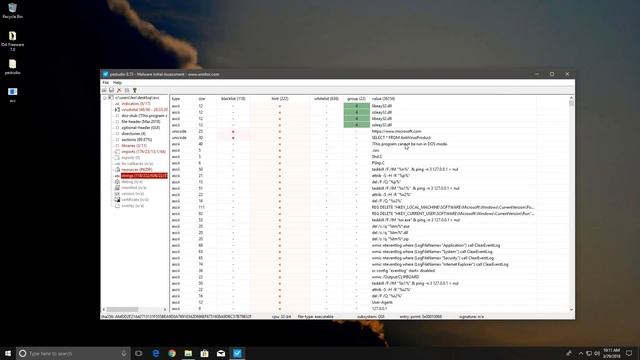Open the IDA Freeware desktop icon
The image size is (640, 360).
pyautogui.click(x=12, y=41)
